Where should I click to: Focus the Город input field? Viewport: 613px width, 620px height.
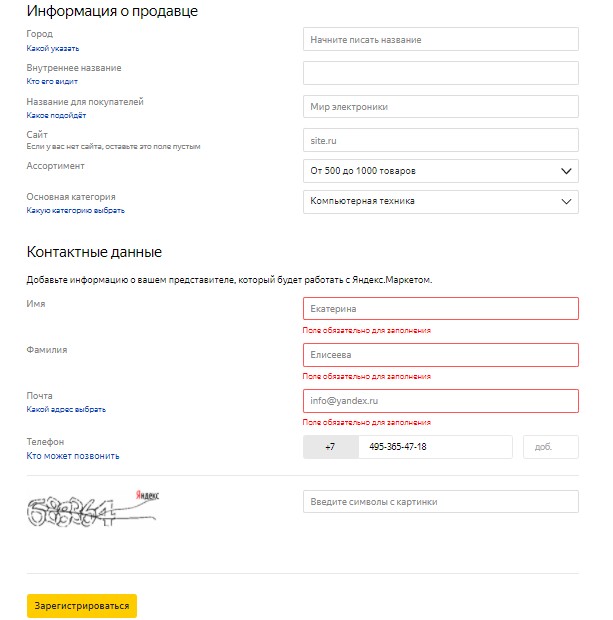click(x=441, y=39)
